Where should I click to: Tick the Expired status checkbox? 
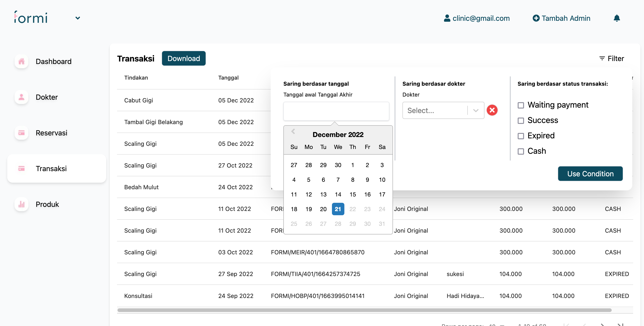tap(520, 136)
